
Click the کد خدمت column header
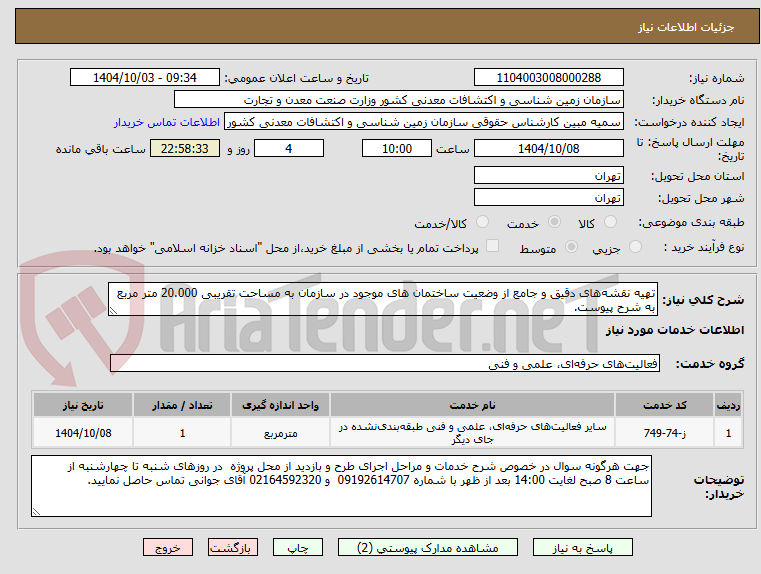point(664,405)
